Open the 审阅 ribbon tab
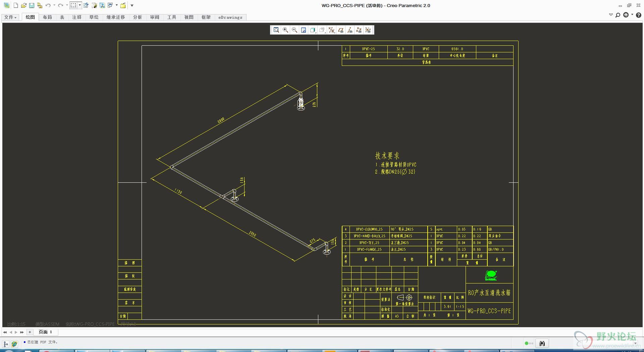Screen dimensions: 644x352 (155, 17)
